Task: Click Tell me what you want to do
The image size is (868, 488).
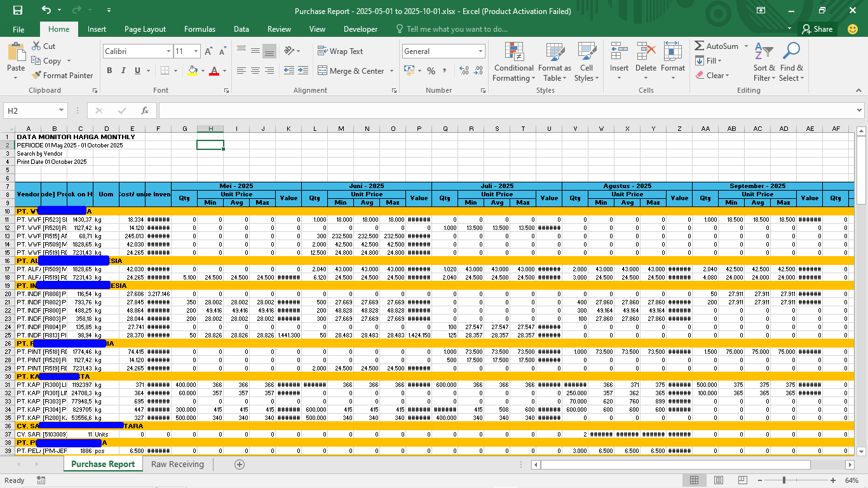Action: point(451,29)
